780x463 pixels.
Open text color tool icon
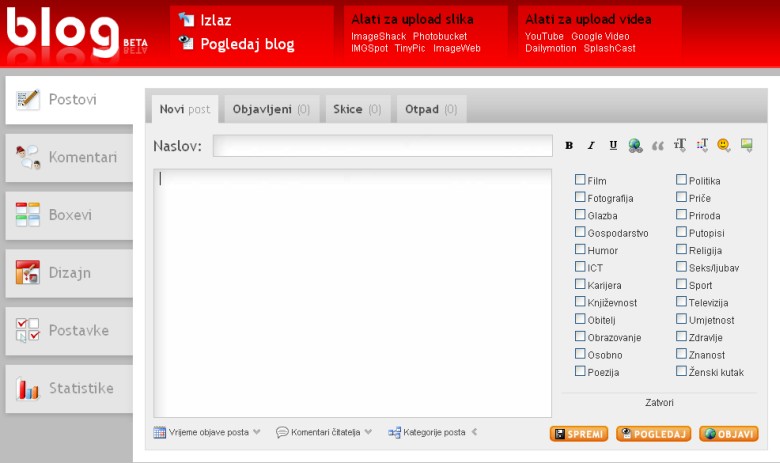702,145
